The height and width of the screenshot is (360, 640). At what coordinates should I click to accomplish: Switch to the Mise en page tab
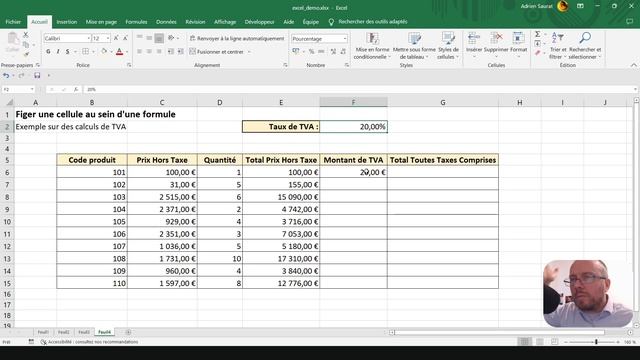pyautogui.click(x=101, y=22)
